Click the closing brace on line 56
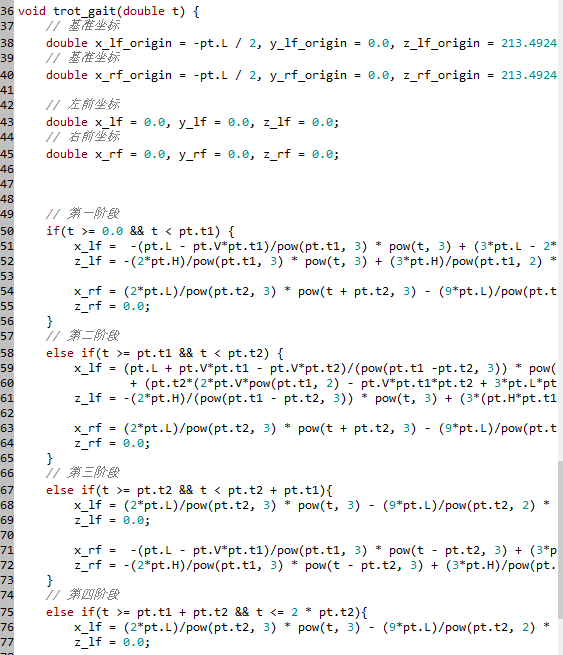 [49, 321]
